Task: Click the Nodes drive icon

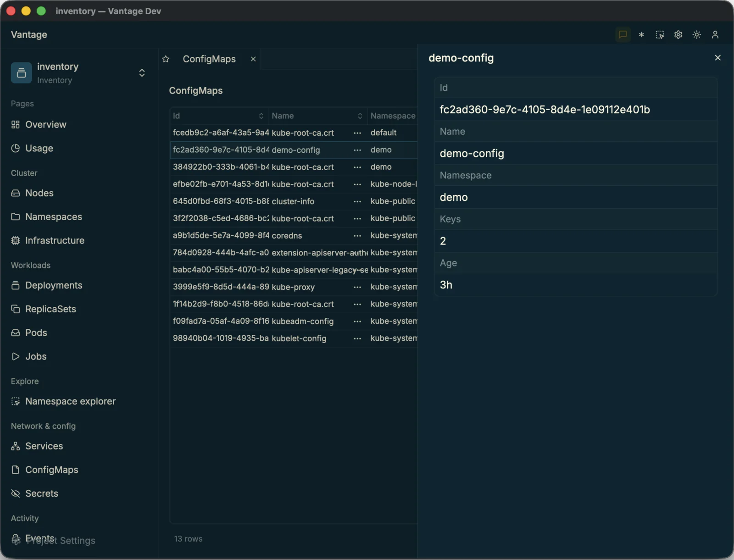Action: tap(16, 193)
